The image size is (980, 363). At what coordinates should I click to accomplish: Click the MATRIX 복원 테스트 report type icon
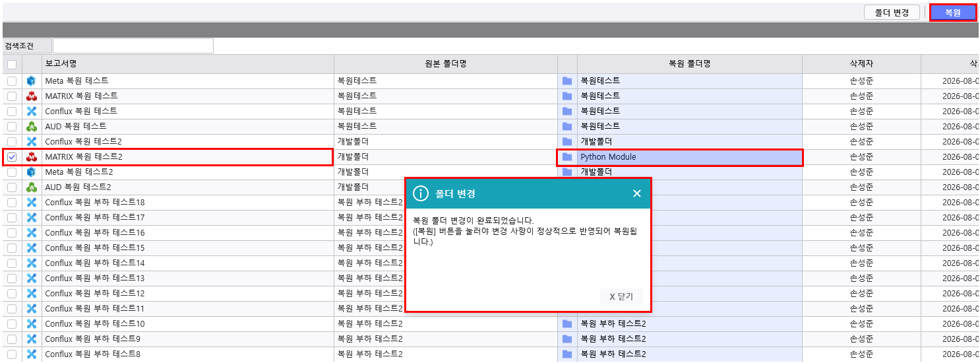[x=32, y=96]
